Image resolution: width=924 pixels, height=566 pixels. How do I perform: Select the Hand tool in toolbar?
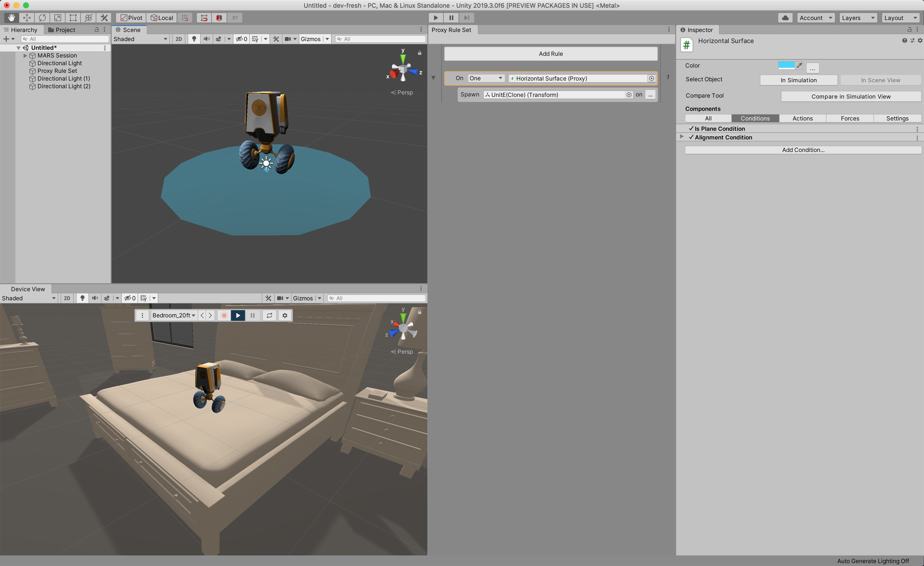pos(11,18)
